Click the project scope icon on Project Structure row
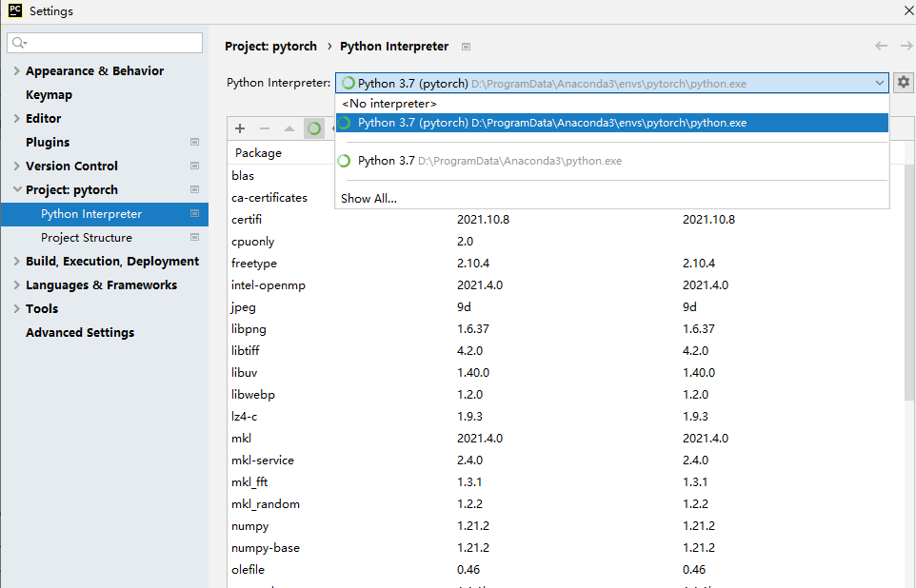The height and width of the screenshot is (588, 916). click(194, 237)
